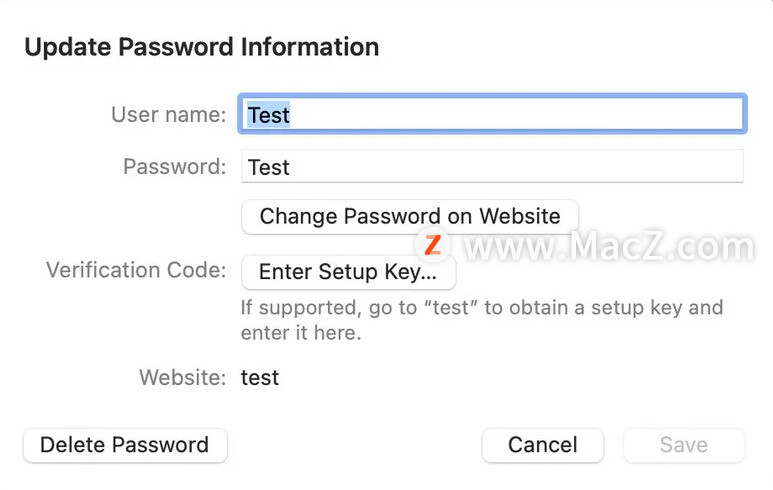Click the setup key help text

(x=482, y=320)
